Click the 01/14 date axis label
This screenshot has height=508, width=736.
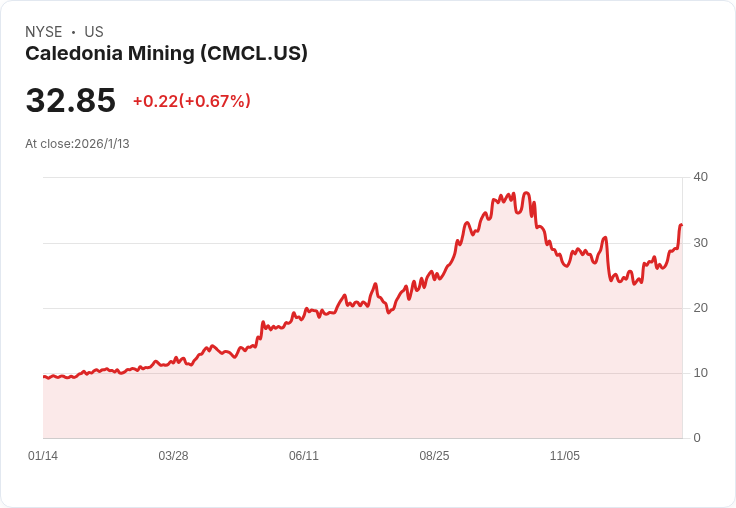[x=43, y=456]
